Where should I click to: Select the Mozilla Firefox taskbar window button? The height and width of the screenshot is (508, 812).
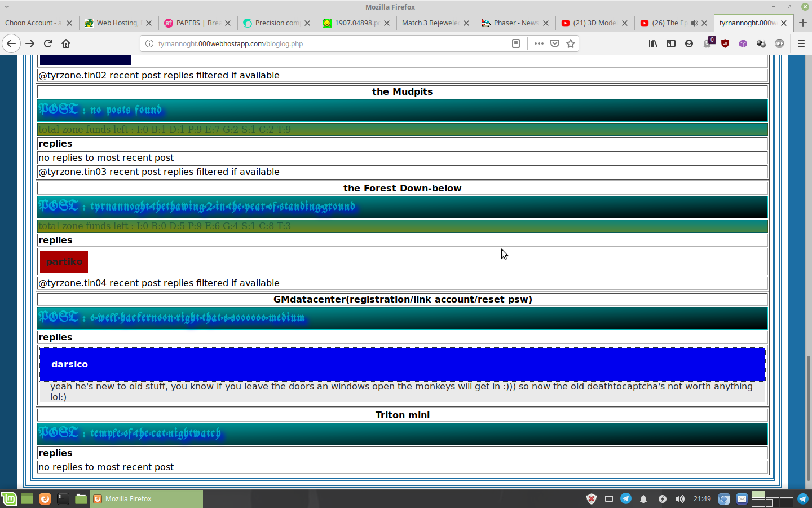click(147, 499)
